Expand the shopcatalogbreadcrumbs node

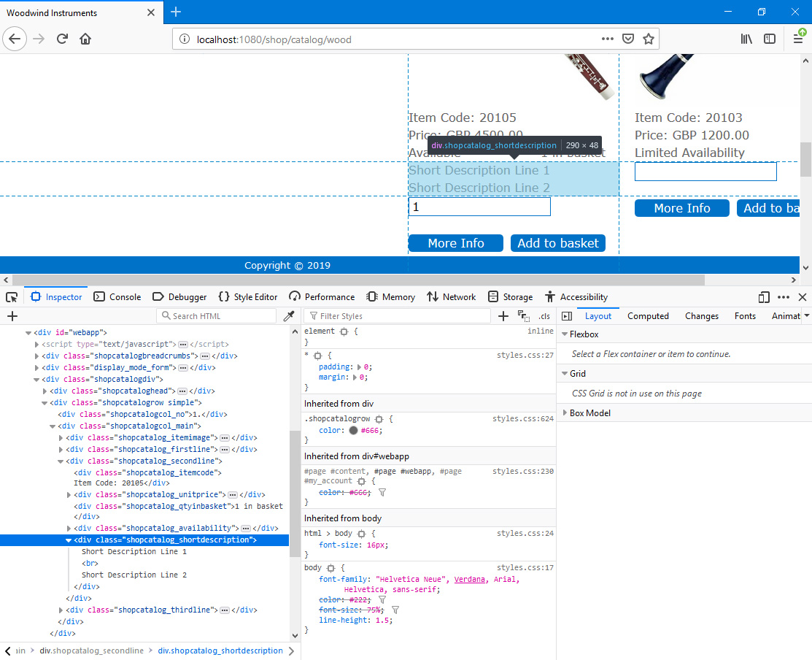(36, 356)
